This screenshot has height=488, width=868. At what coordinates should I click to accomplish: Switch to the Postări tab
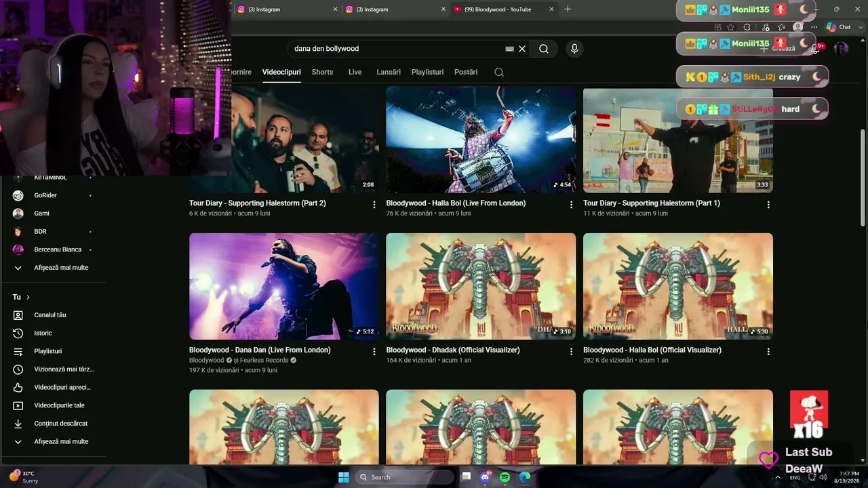pos(466,73)
